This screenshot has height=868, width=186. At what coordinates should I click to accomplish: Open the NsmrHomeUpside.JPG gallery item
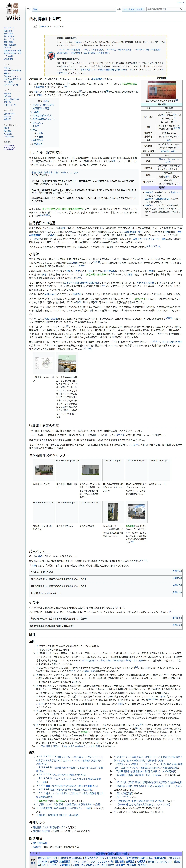pos(68,461)
